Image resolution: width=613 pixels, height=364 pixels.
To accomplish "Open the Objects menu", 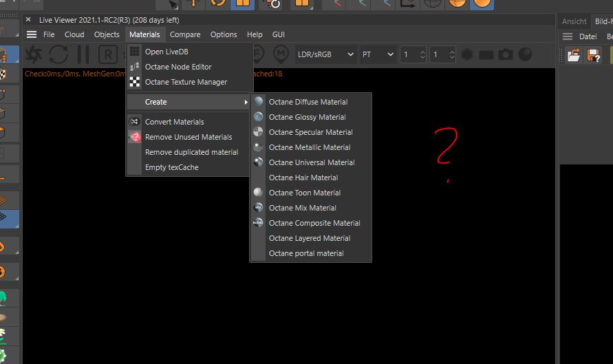I will point(107,34).
